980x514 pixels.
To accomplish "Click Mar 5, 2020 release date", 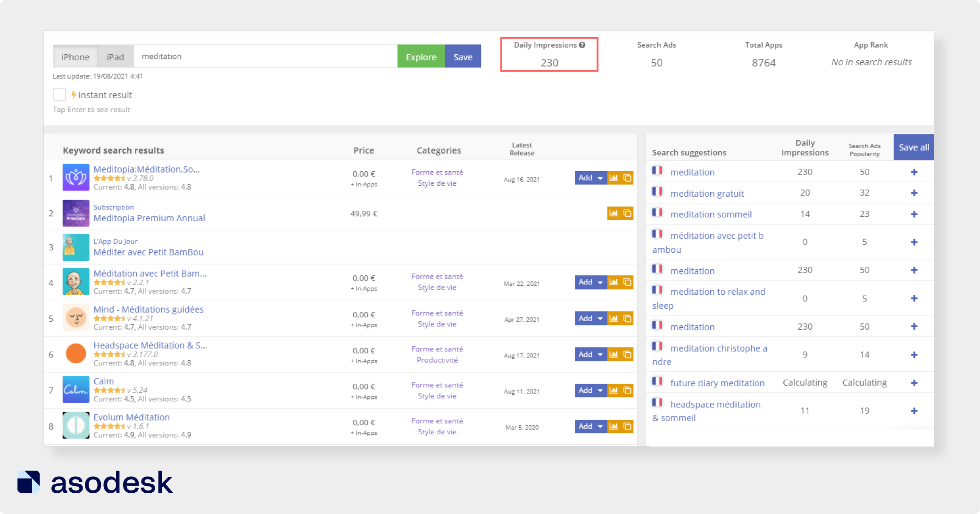I will click(522, 427).
